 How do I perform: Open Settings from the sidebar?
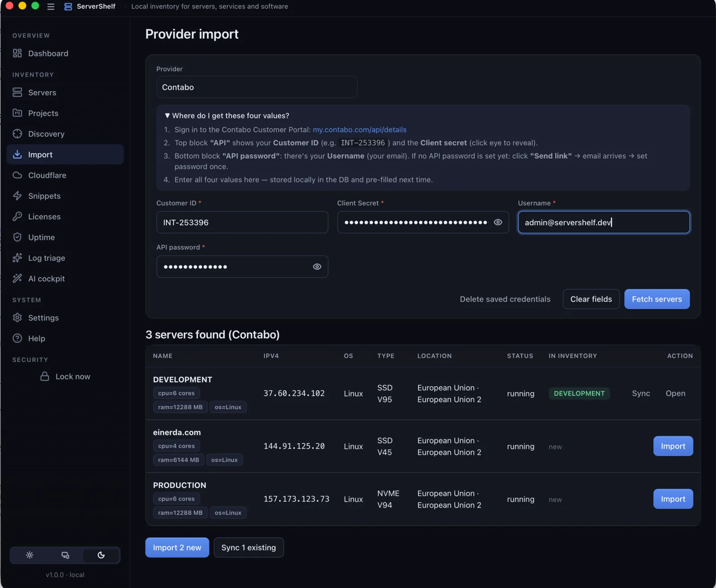click(x=65, y=318)
